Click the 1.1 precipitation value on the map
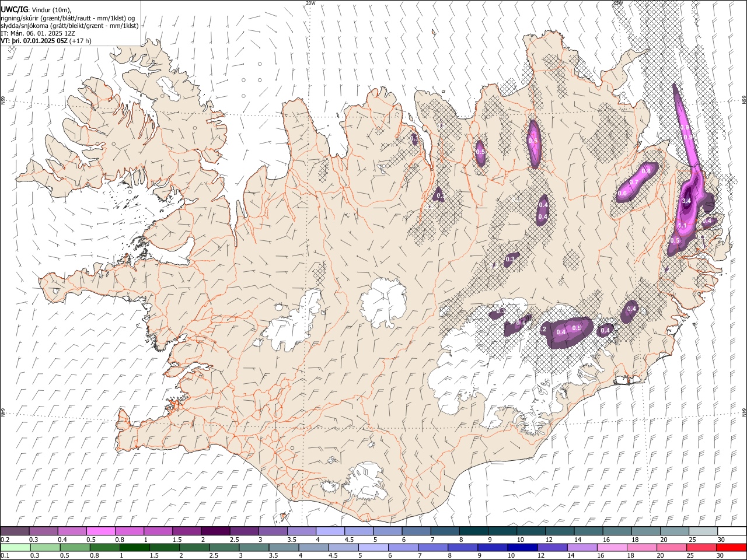 (x=682, y=225)
